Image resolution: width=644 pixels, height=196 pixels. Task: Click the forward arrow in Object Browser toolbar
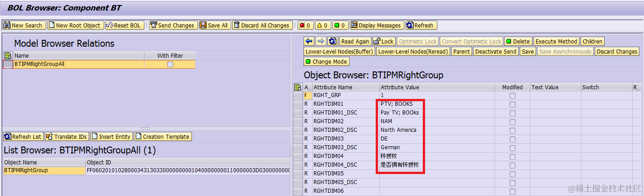coord(321,41)
